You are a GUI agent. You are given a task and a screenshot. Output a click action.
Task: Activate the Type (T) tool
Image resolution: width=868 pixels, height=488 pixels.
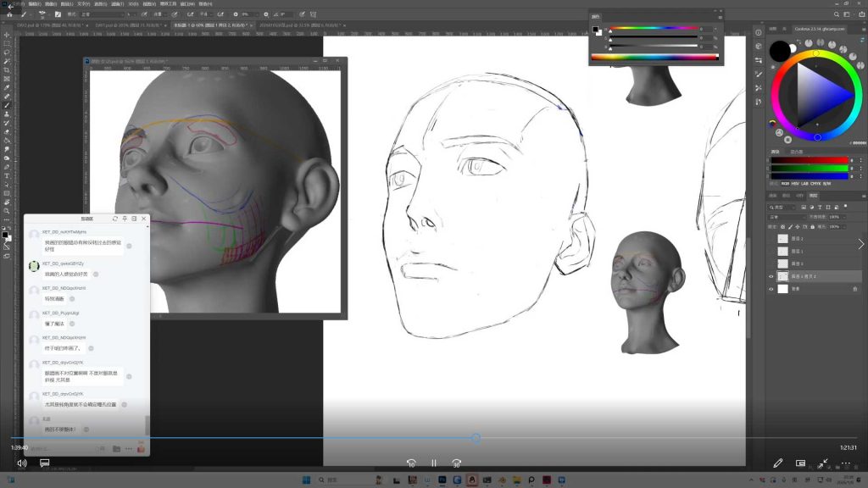point(7,175)
